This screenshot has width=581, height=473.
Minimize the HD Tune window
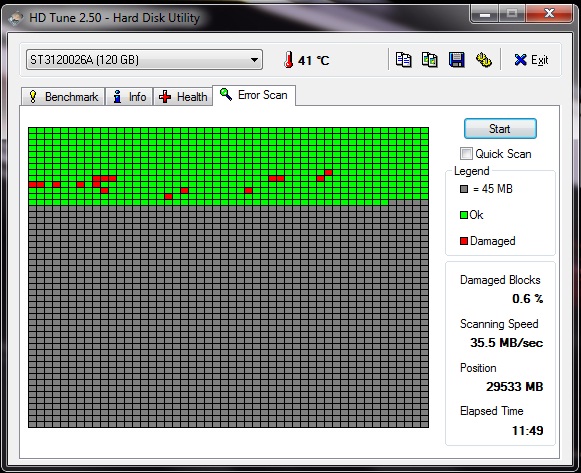pyautogui.click(x=485, y=14)
